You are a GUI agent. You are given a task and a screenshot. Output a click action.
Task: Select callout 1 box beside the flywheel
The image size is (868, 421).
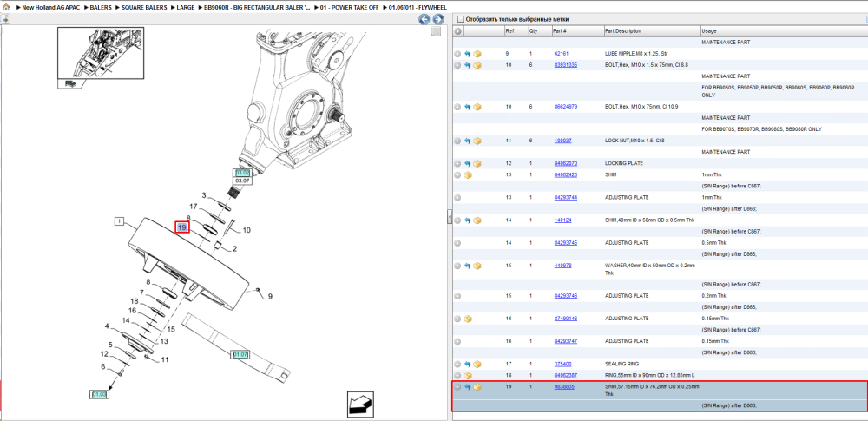[119, 221]
